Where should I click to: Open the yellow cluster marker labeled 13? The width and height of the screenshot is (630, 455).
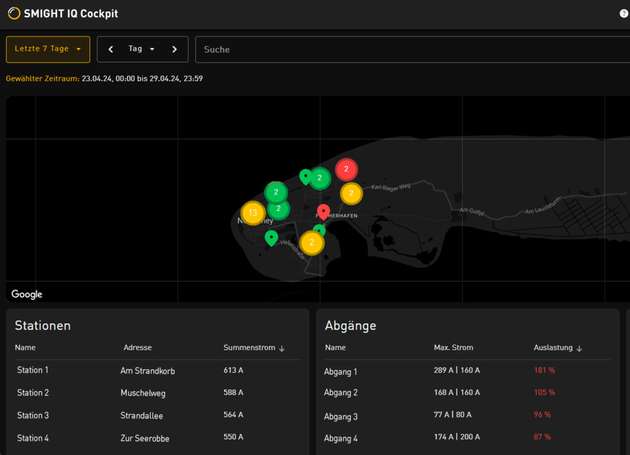click(253, 213)
